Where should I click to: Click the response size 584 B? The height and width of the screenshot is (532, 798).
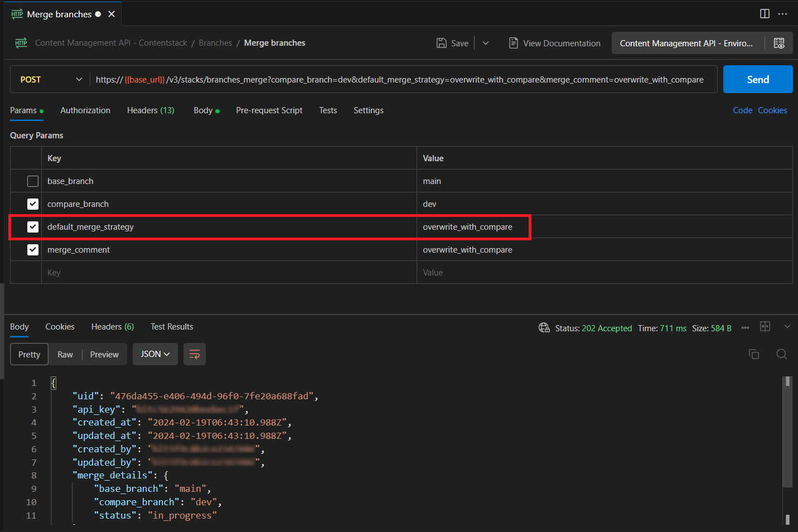click(x=721, y=328)
